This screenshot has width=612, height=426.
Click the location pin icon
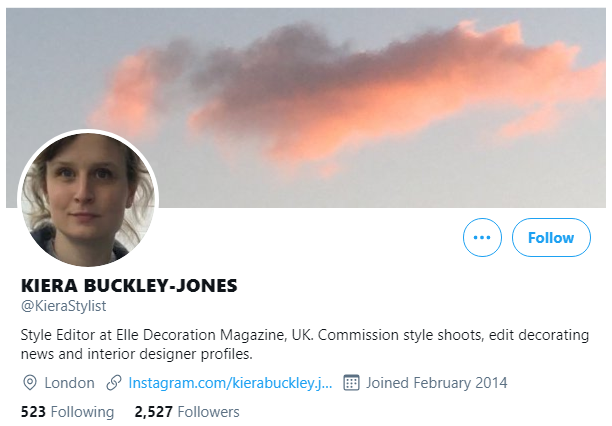[30, 383]
